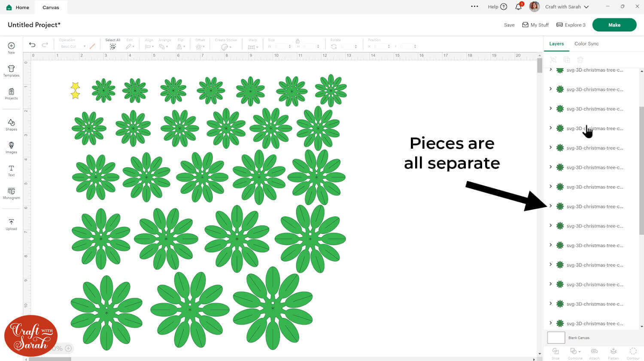
Task: Open the Images library
Action: click(x=11, y=147)
